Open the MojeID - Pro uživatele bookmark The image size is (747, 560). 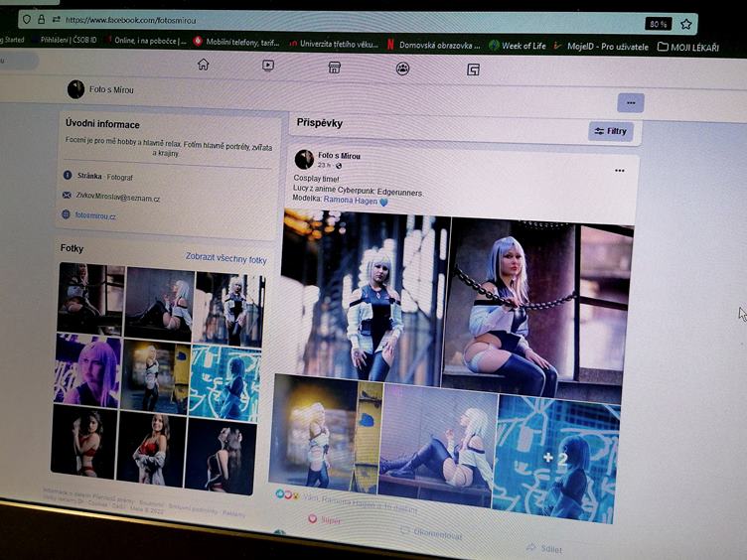(601, 47)
